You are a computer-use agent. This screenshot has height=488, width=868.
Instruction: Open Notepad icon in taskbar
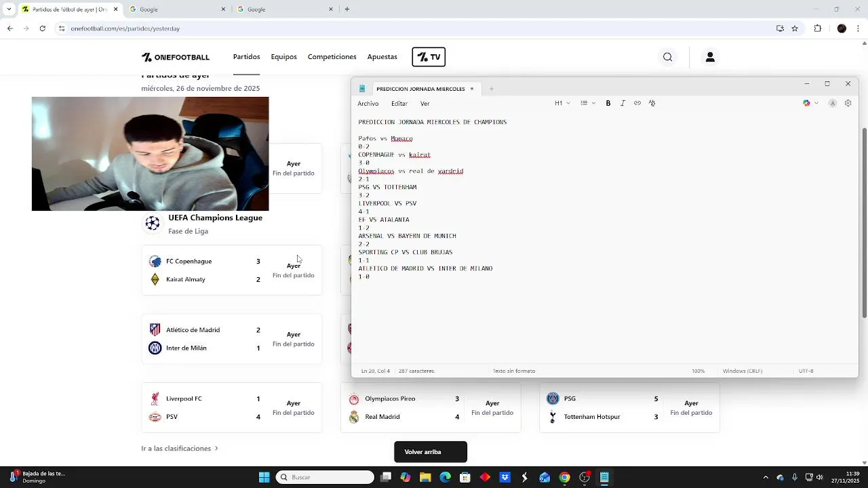point(604,477)
